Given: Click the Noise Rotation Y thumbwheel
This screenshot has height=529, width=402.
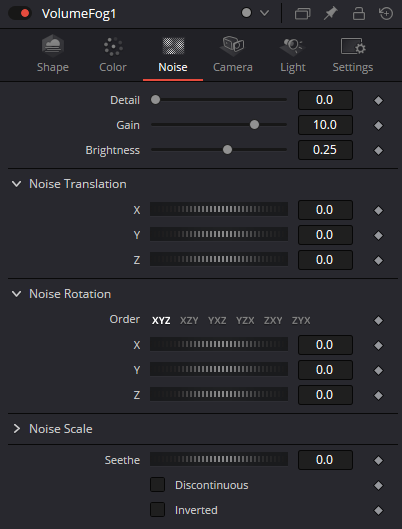Looking at the screenshot, I should (x=219, y=369).
